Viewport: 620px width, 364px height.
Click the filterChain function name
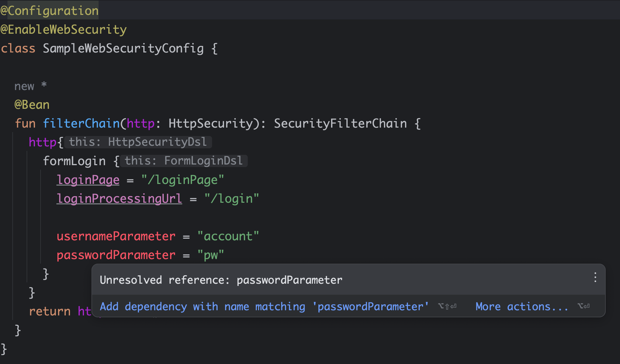[x=81, y=123]
